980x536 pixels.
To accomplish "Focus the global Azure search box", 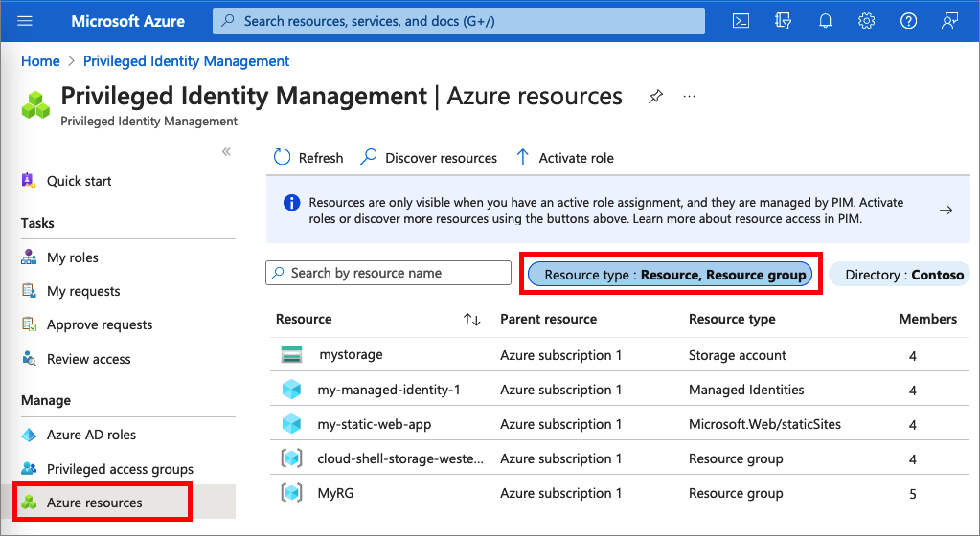I will click(x=459, y=21).
